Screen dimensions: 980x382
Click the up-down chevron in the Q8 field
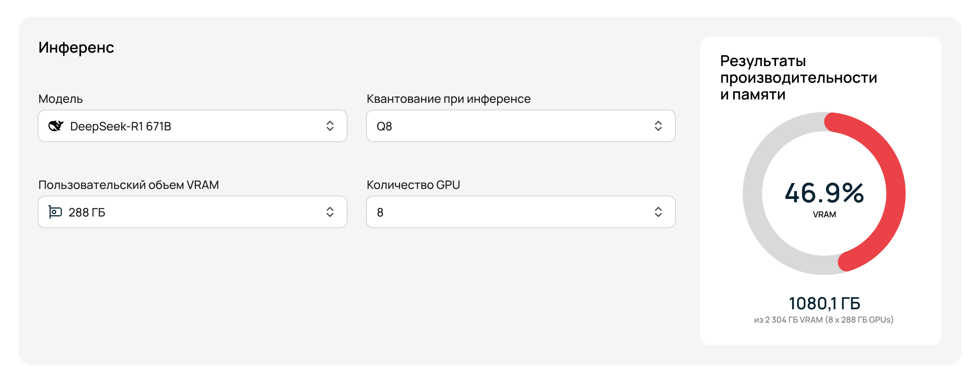point(658,126)
